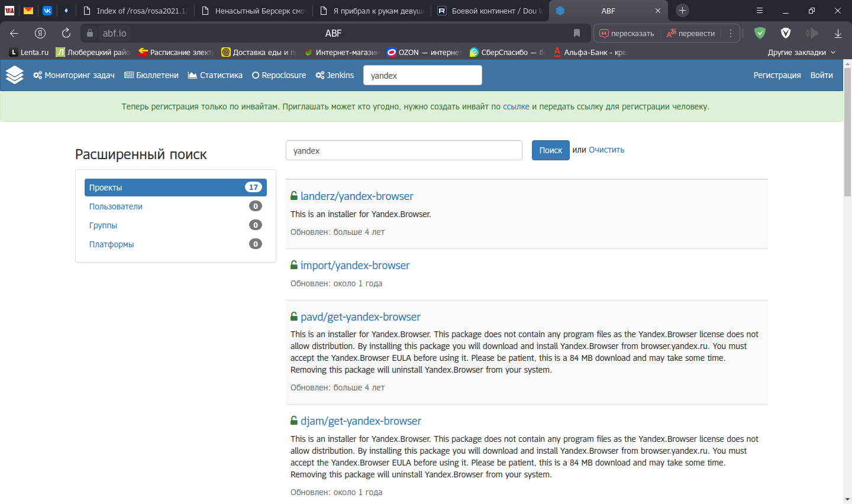Bookmark this page with the bookmark icon
This screenshot has height=504, width=852.
coord(577,33)
